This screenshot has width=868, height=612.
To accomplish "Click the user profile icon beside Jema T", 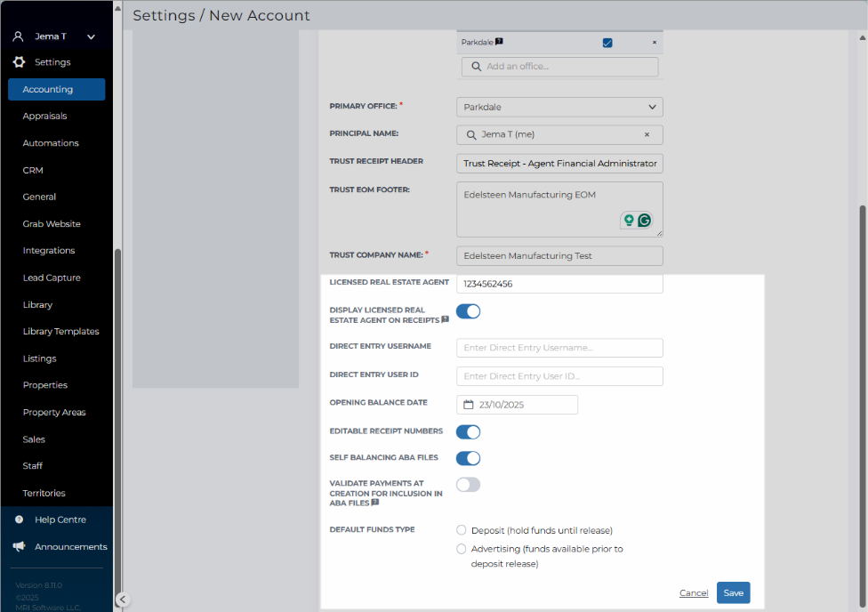I will [x=19, y=36].
